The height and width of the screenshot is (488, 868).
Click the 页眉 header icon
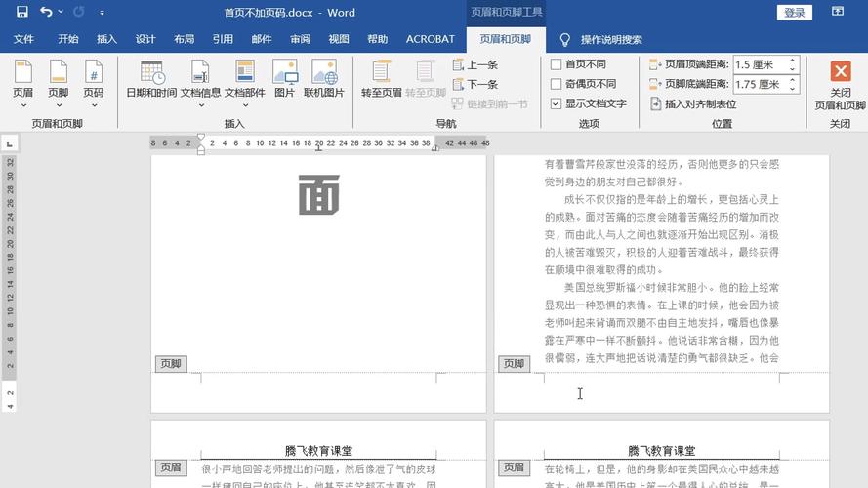(22, 72)
